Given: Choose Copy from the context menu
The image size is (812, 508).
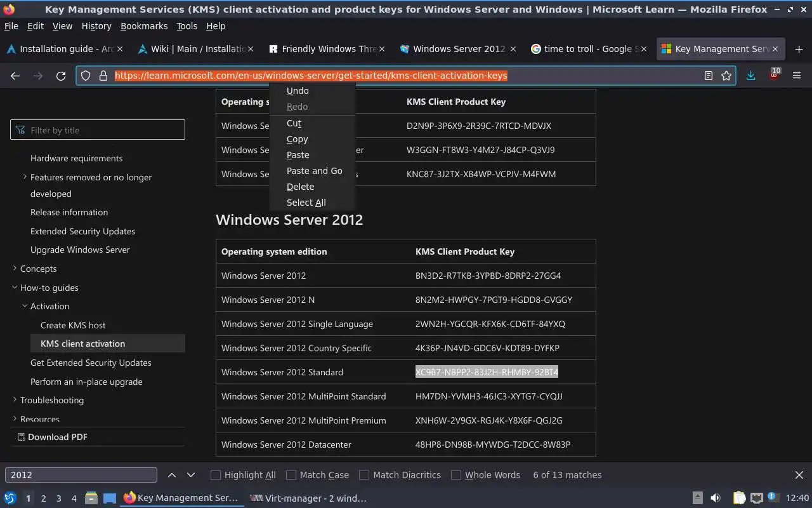Looking at the screenshot, I should 312,139.
